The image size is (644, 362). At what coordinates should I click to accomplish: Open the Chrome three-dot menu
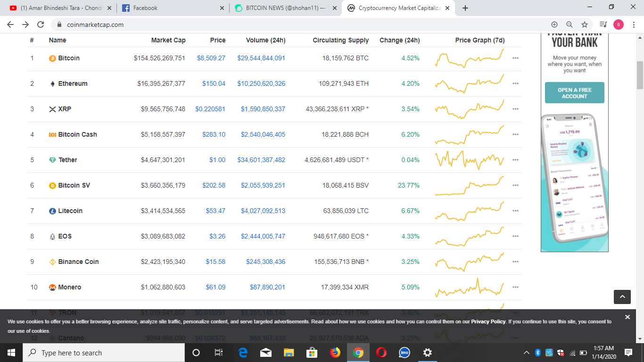coord(634,25)
